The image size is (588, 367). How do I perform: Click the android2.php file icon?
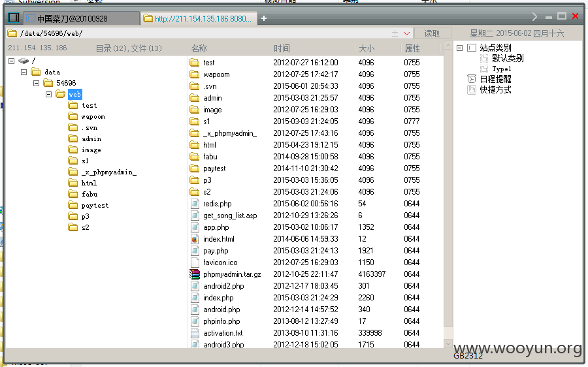tap(195, 286)
